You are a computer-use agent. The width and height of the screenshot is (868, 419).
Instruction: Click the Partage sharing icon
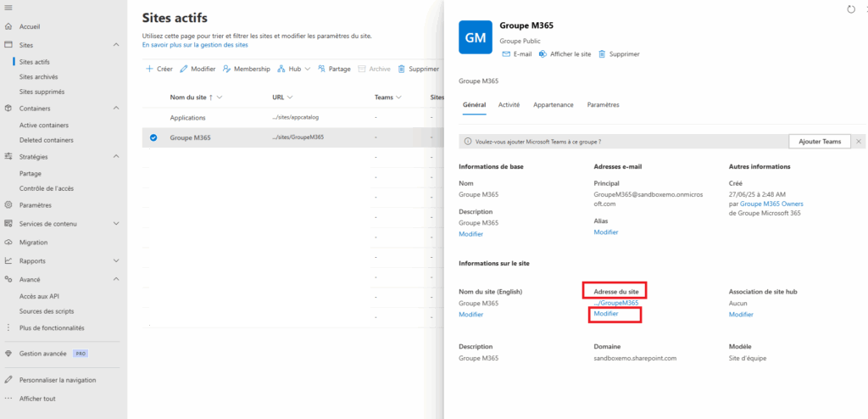(x=321, y=70)
